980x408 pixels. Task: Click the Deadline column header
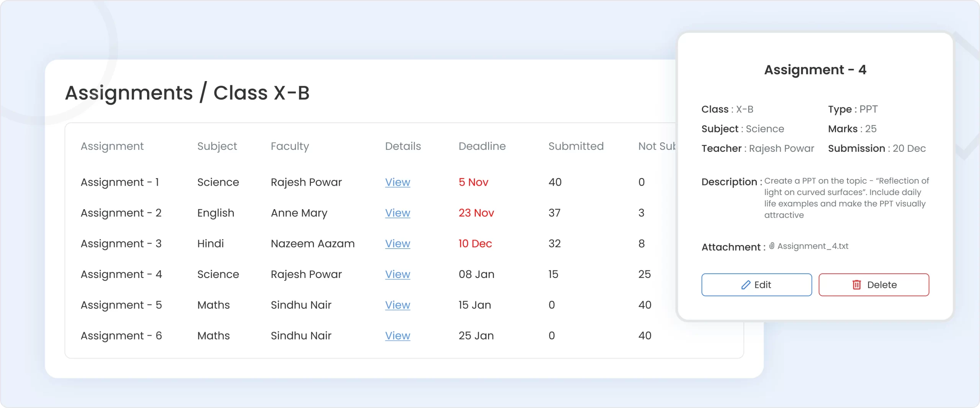(x=482, y=146)
